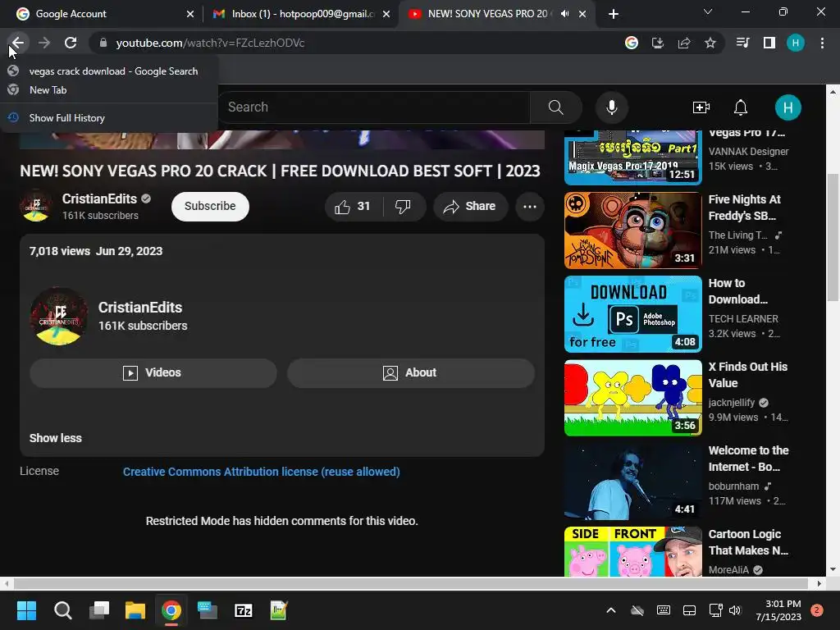The image size is (840, 630).
Task: Open taskbar Search
Action: (62, 610)
